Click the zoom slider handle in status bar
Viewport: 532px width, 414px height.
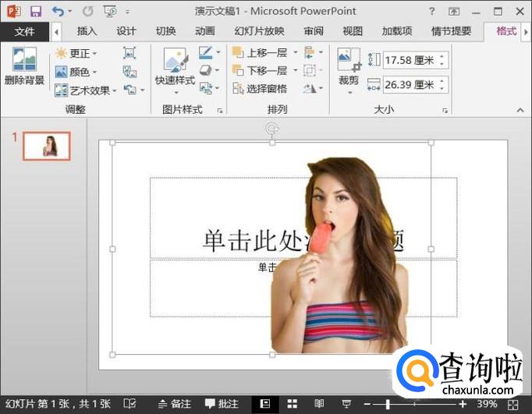tap(387, 404)
